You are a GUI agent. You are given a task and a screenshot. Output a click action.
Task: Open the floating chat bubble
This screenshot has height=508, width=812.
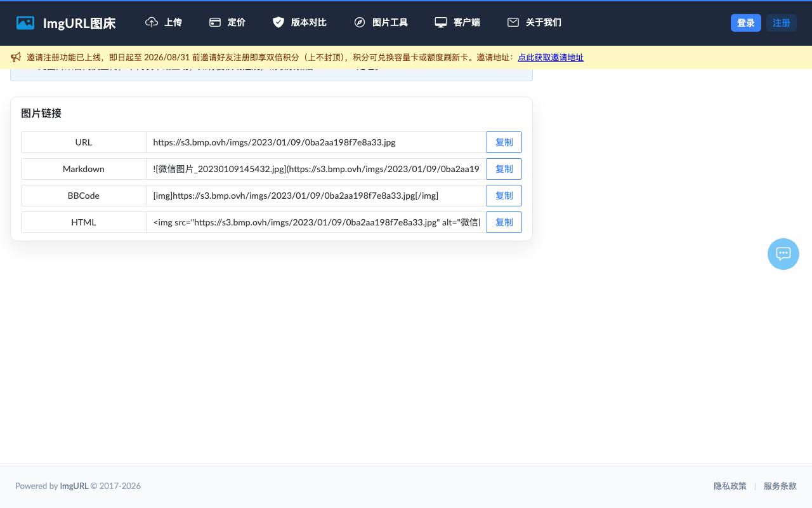click(783, 254)
